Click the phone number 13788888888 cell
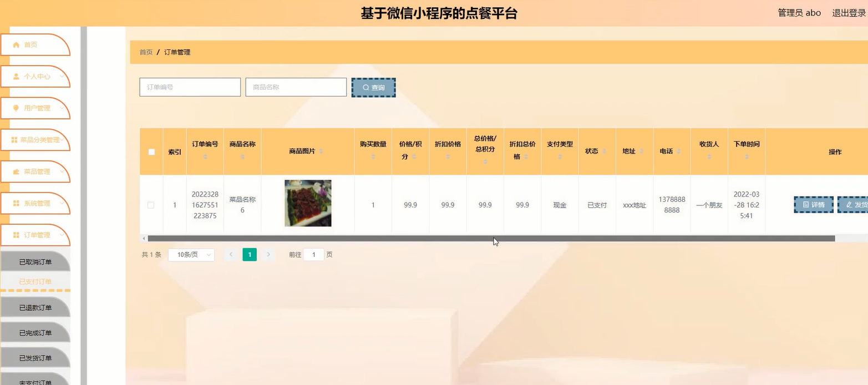The height and width of the screenshot is (385, 868). coord(672,205)
